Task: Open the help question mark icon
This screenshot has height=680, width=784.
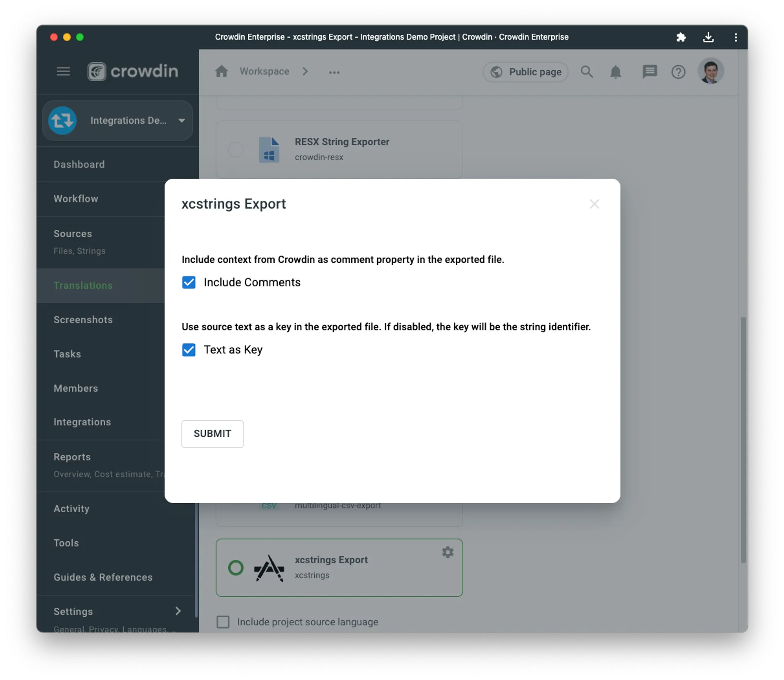Action: (678, 72)
